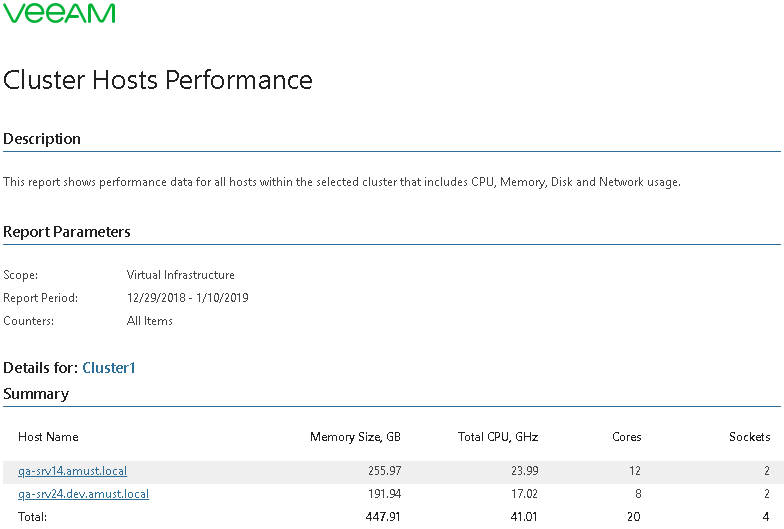Click the Host Name column header
The width and height of the screenshot is (784, 529).
[48, 437]
